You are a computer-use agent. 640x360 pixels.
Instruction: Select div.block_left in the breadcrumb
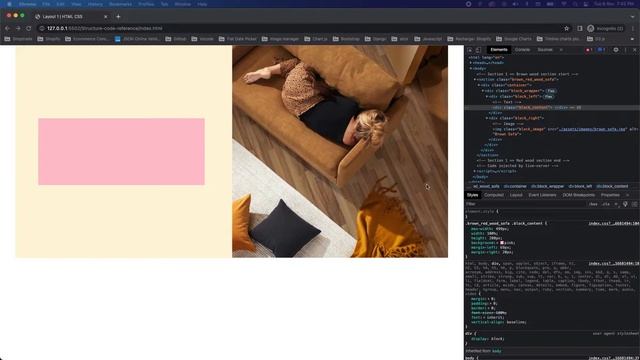(x=580, y=186)
